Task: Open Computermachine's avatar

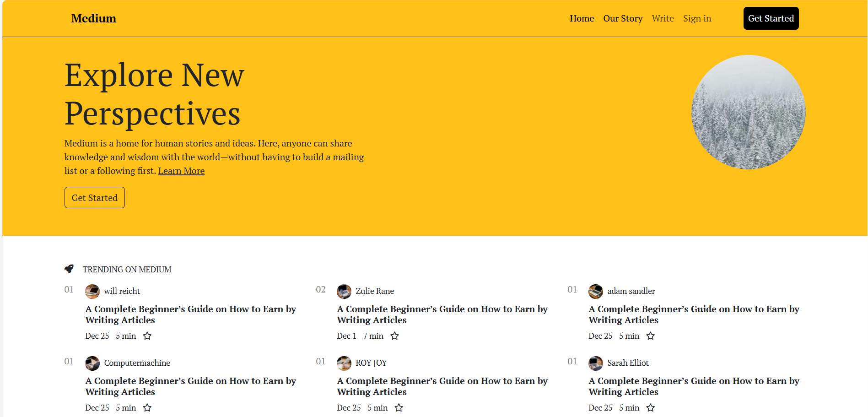Action: [92, 363]
